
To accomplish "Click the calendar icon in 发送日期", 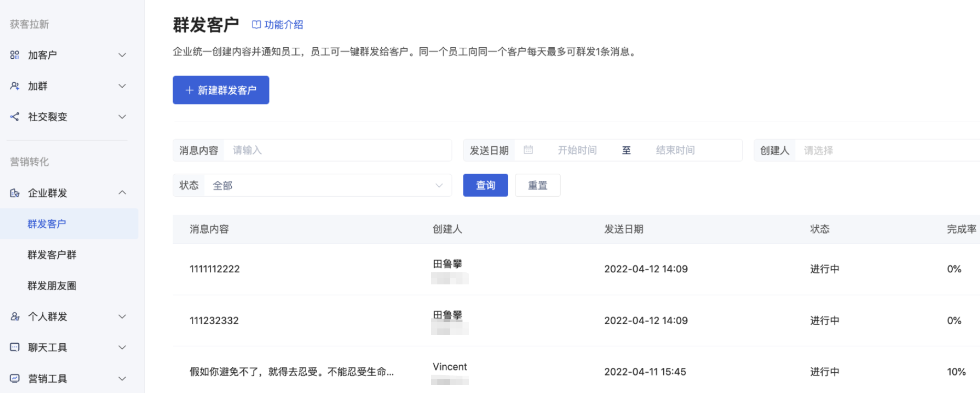I will click(x=528, y=150).
